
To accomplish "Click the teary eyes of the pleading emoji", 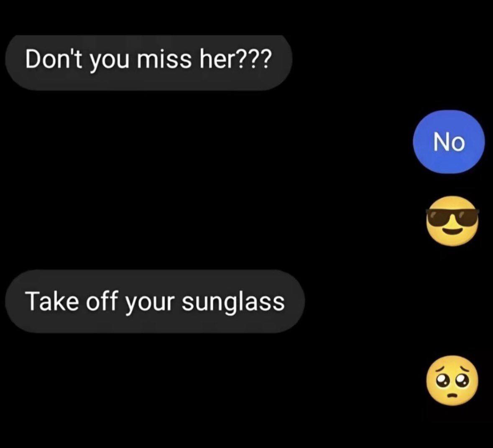I will [x=452, y=380].
